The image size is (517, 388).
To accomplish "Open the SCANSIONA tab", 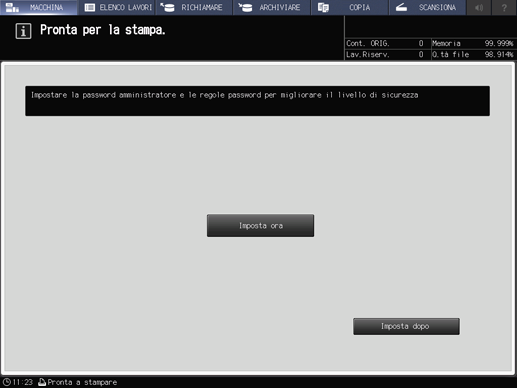I will click(x=428, y=7).
